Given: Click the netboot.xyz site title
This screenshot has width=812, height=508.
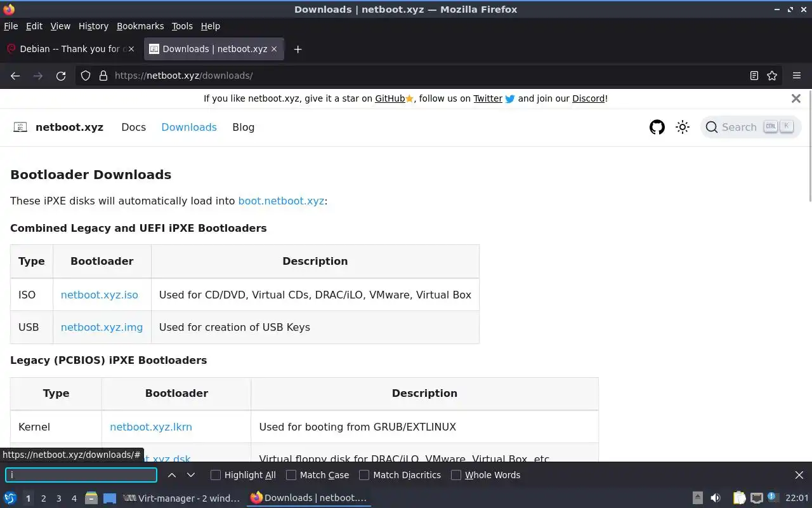Looking at the screenshot, I should point(69,127).
